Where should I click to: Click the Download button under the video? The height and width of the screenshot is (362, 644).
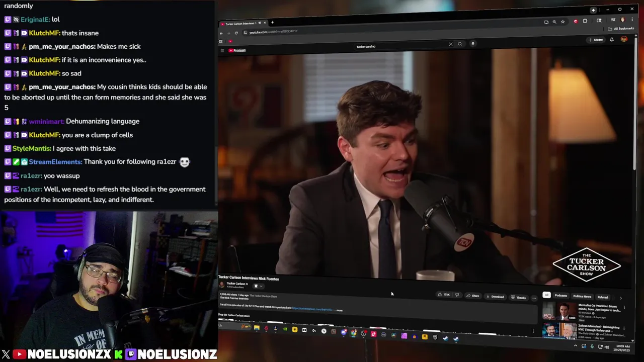click(495, 297)
